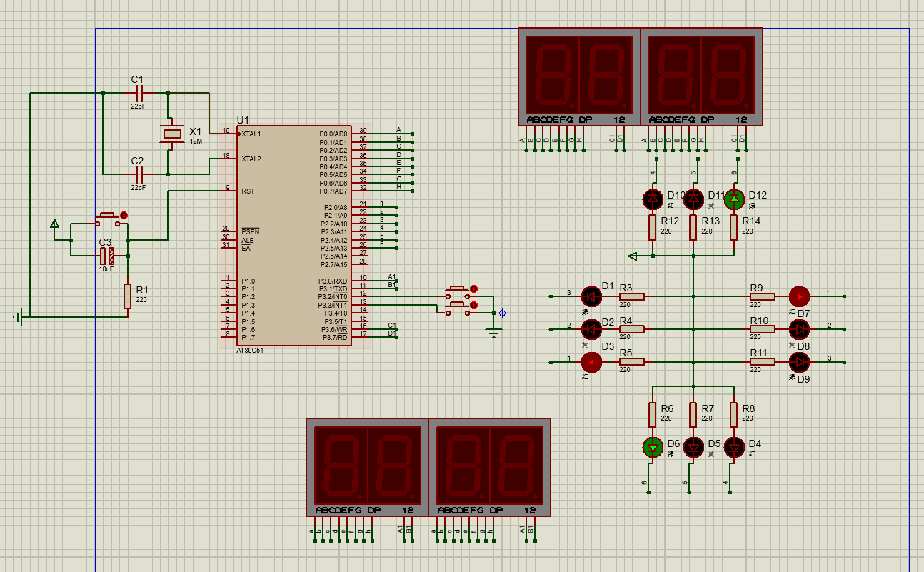Select resistor R4
The image size is (924, 572).
tap(631, 329)
